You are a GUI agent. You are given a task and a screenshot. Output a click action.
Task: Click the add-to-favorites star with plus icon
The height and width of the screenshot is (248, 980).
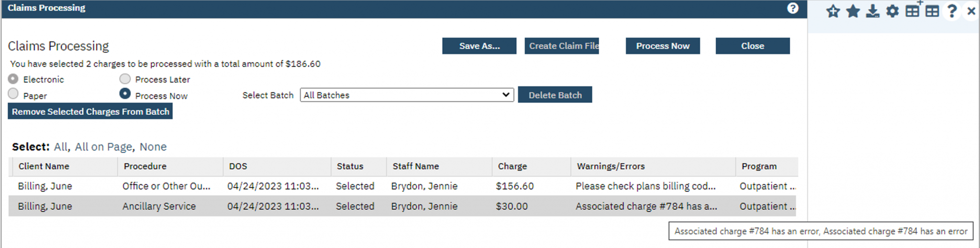pos(833,11)
